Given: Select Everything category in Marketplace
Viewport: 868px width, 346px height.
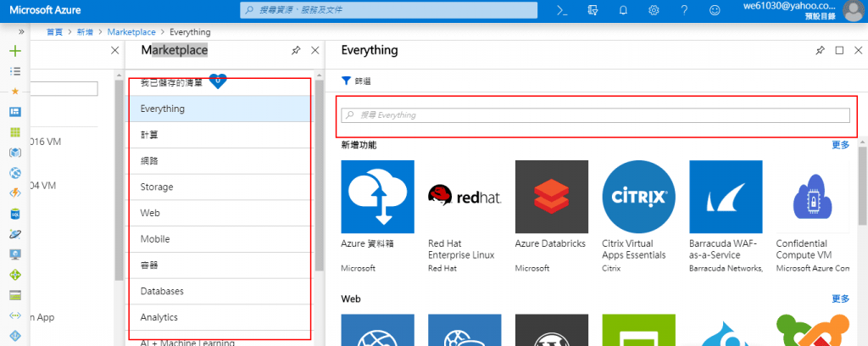Looking at the screenshot, I should click(220, 109).
